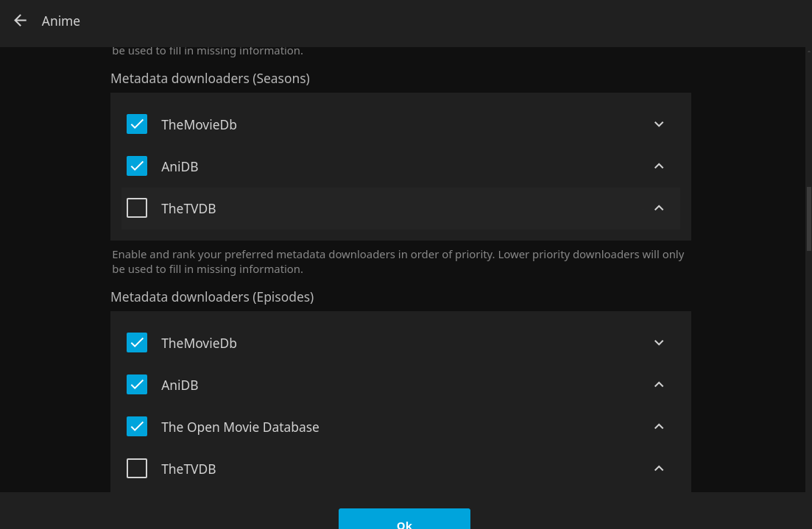Move TheMovieDb down in Episodes downloaders
Viewport: 812px width, 529px height.
659,343
